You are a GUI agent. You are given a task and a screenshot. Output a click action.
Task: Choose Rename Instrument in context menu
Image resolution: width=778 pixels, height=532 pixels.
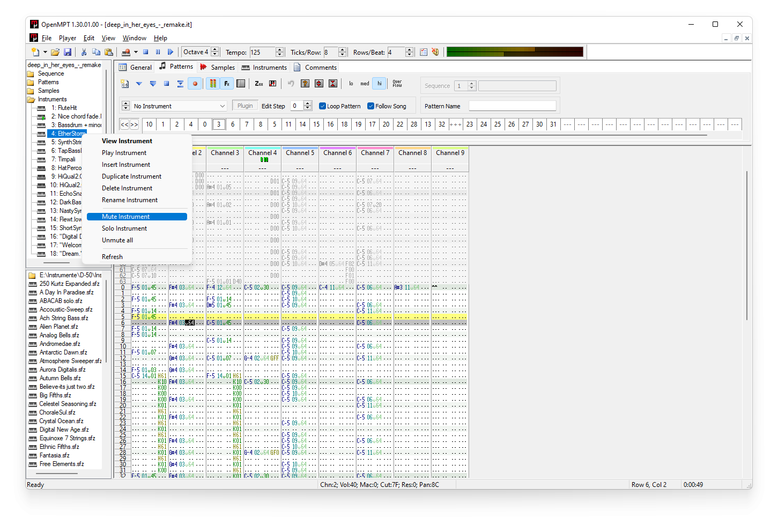(x=137, y=200)
